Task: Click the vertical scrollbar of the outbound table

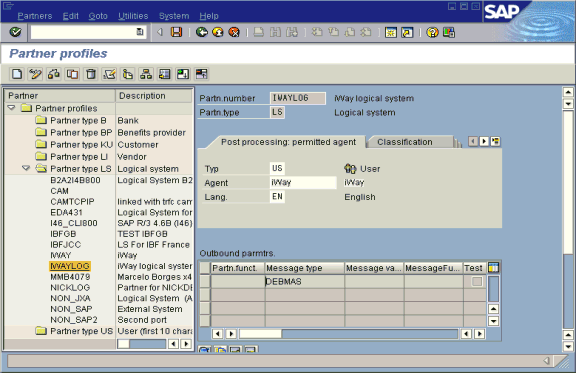Action: click(493, 289)
